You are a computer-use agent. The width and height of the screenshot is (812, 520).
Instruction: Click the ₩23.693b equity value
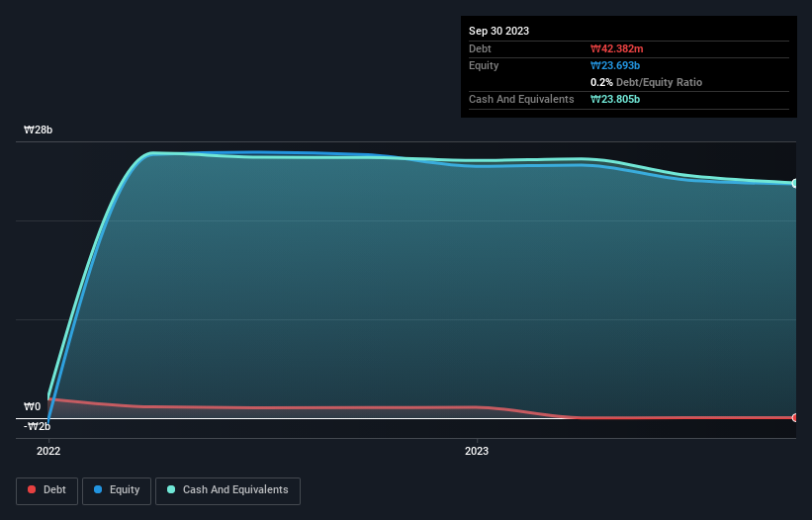pos(615,65)
